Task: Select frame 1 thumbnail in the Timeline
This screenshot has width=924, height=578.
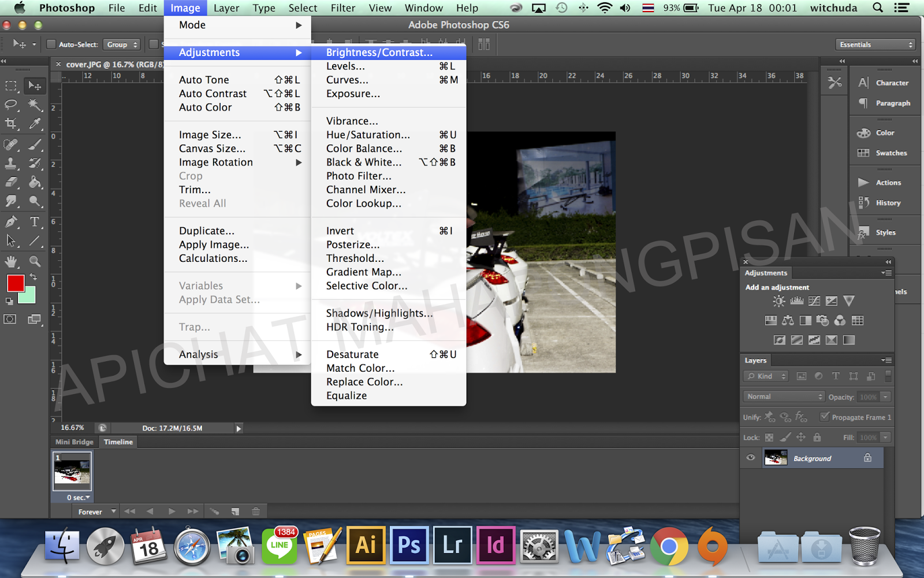Action: pos(72,471)
